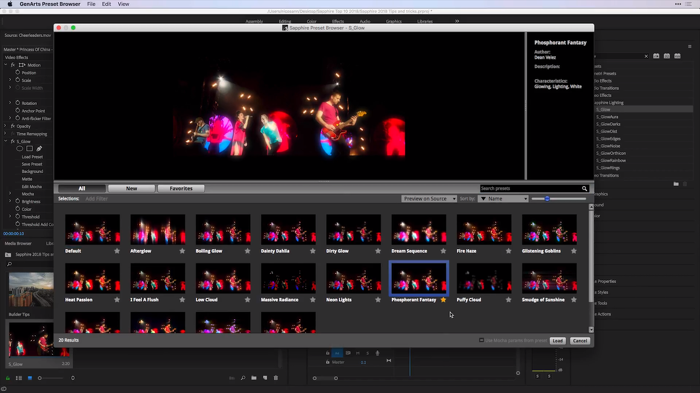Image resolution: width=700 pixels, height=393 pixels.
Task: Open the Sort by Name dropdown
Action: [504, 199]
